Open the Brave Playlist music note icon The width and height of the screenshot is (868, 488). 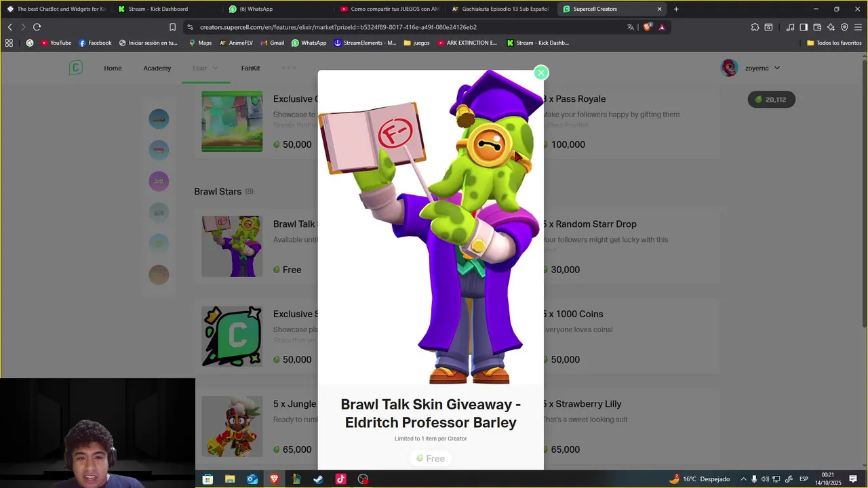[790, 27]
